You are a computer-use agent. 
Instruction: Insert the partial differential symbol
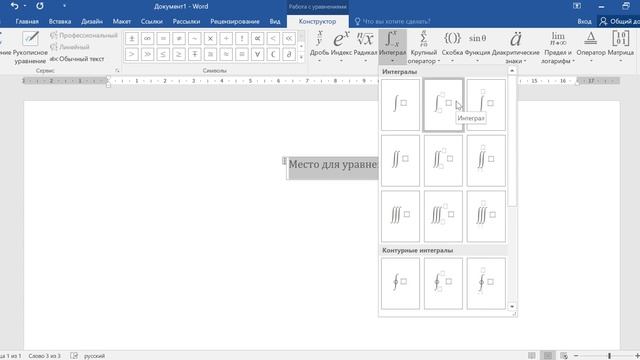(x=289, y=54)
